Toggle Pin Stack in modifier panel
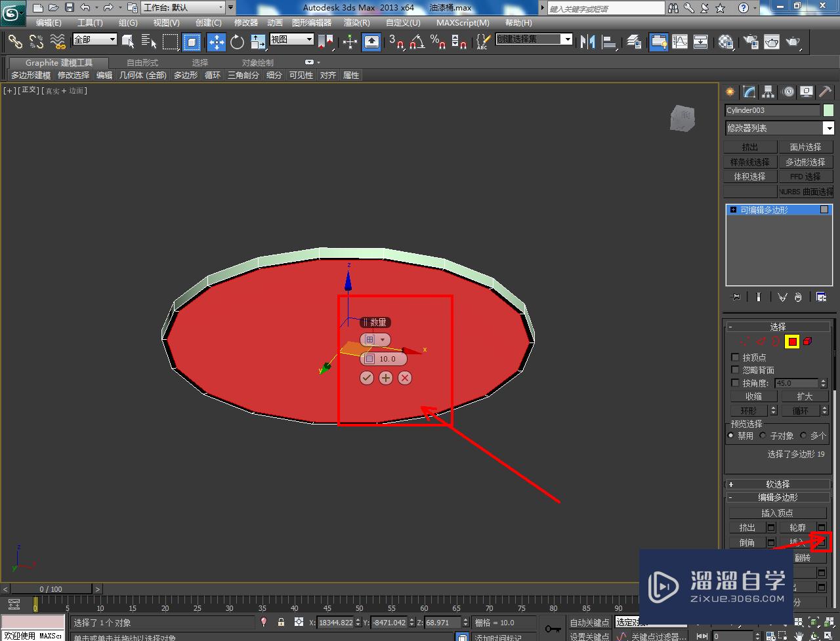 [x=736, y=297]
